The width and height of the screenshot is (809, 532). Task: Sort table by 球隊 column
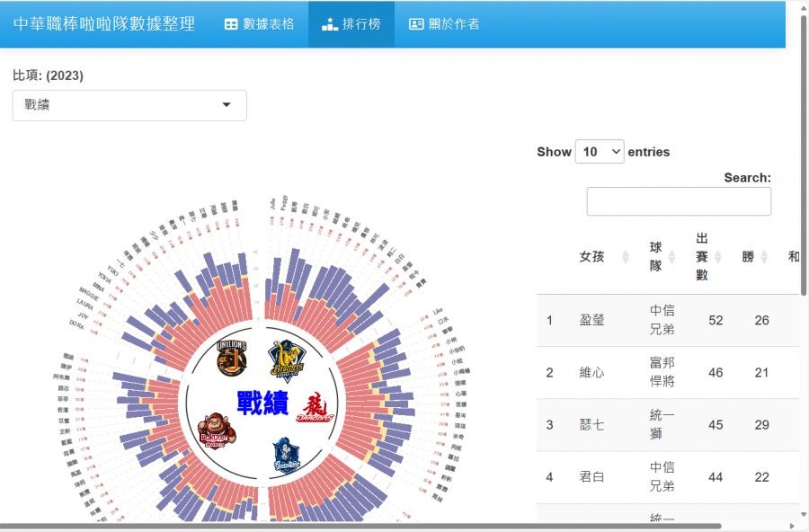point(662,256)
